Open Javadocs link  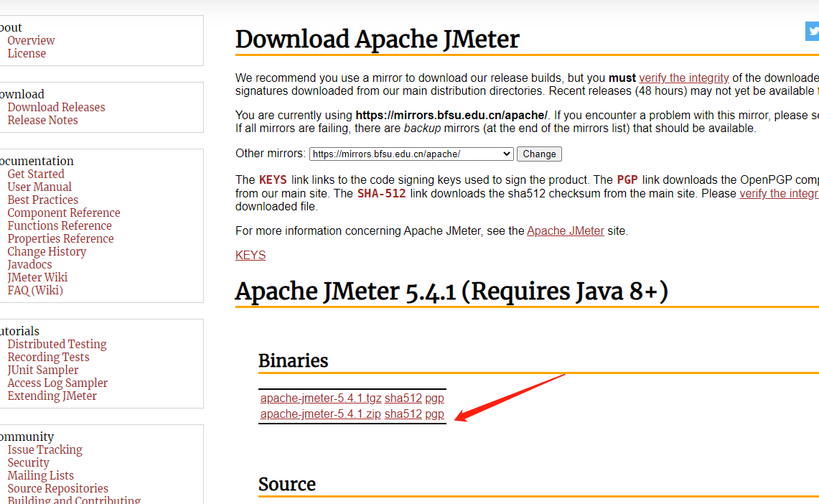(29, 265)
